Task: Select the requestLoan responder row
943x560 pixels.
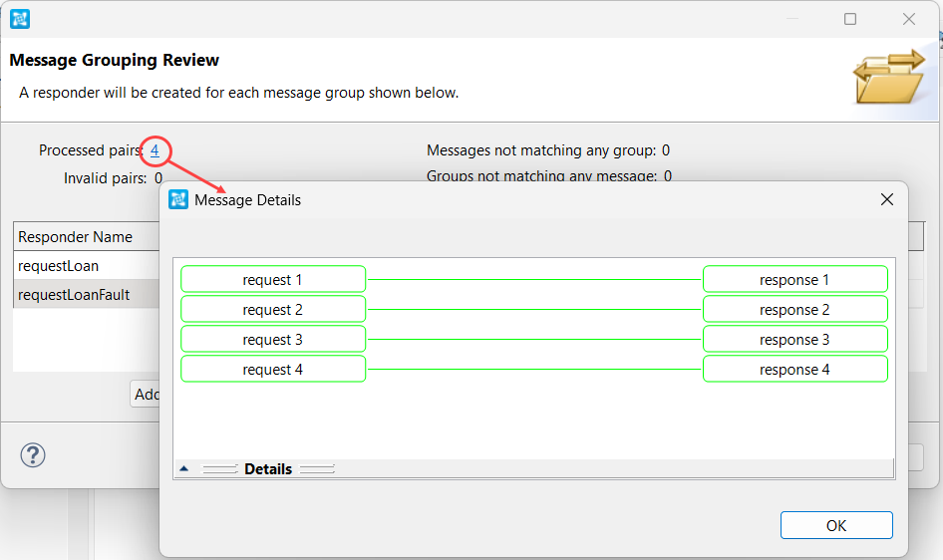Action: 87,266
